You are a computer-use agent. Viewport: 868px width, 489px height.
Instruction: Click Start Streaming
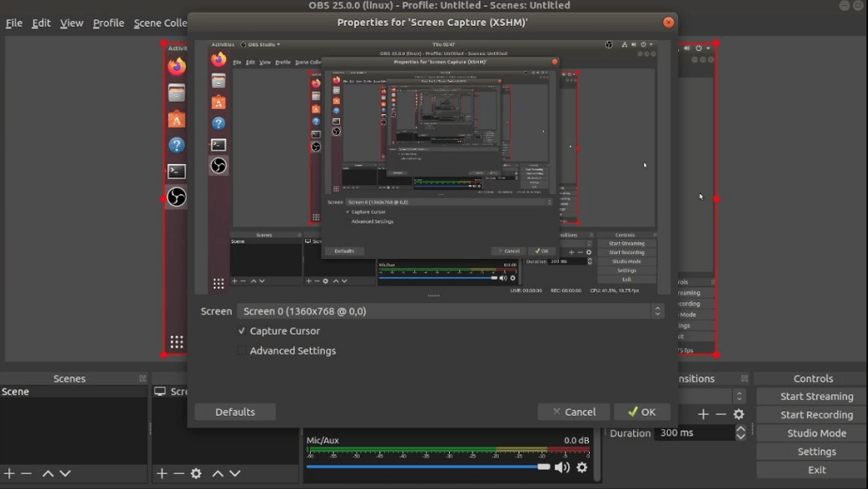click(x=816, y=397)
